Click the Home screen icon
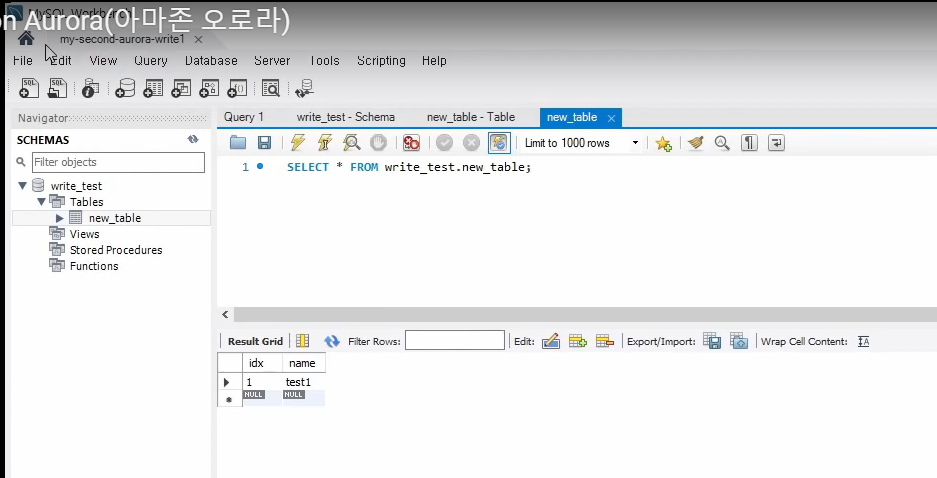The width and height of the screenshot is (937, 478). pyautogui.click(x=26, y=39)
